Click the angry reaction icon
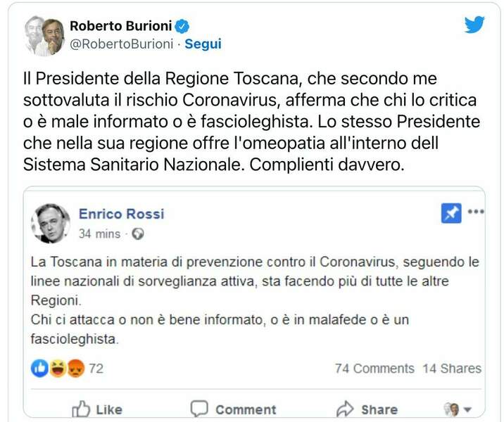This screenshot has height=422, width=504. pyautogui.click(x=75, y=368)
